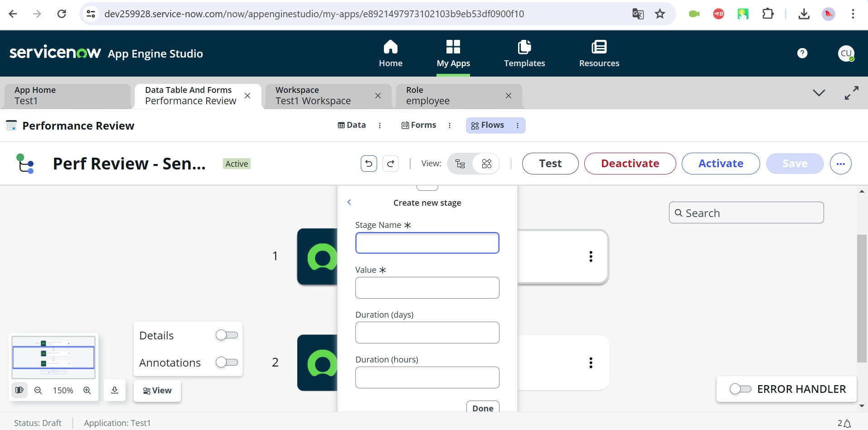Download the flow diagram image
Screen dimensions: 868x430
pos(115,390)
